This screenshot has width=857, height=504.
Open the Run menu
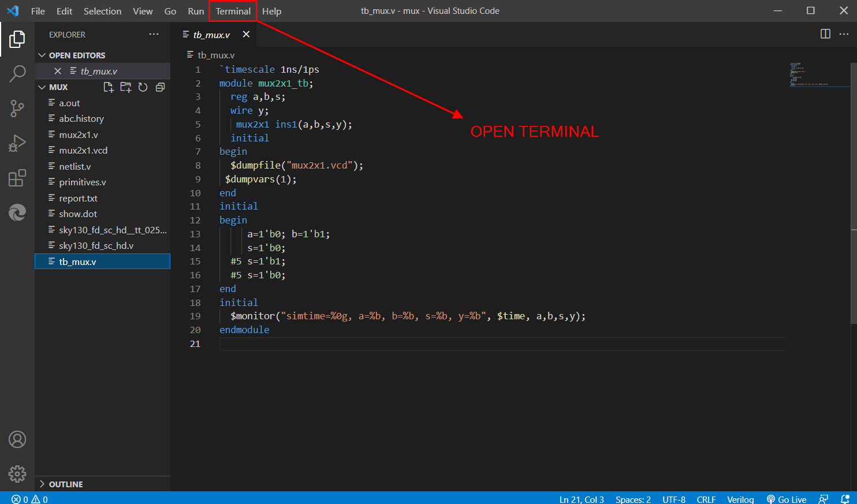tap(196, 11)
